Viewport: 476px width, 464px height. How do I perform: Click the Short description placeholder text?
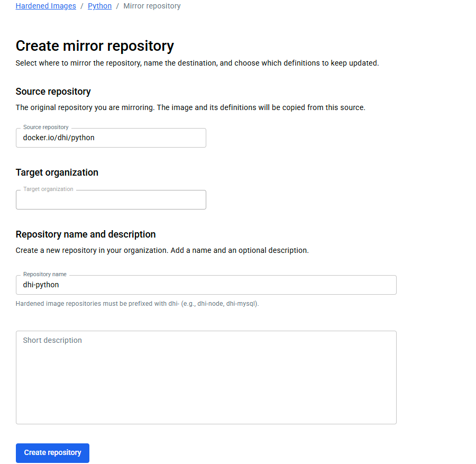[x=52, y=340]
